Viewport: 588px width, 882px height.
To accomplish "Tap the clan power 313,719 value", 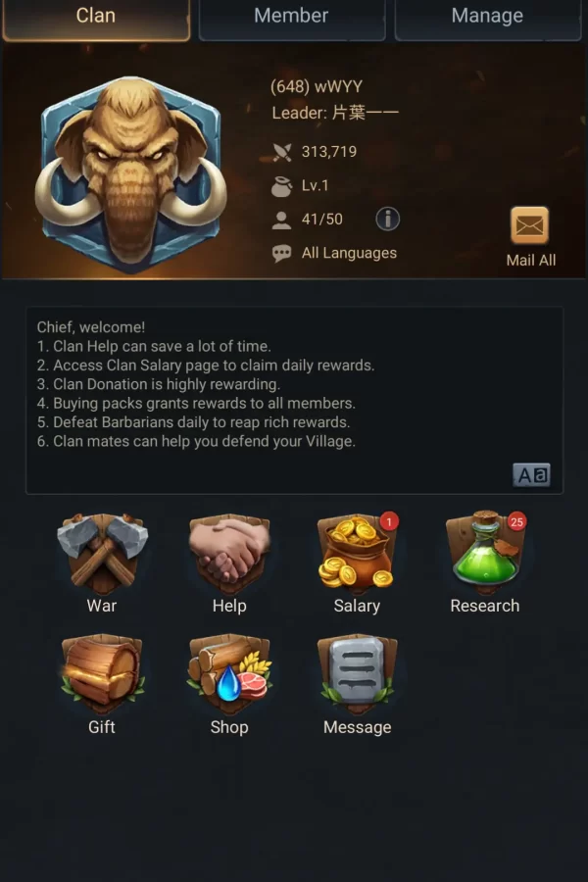I will point(329,152).
